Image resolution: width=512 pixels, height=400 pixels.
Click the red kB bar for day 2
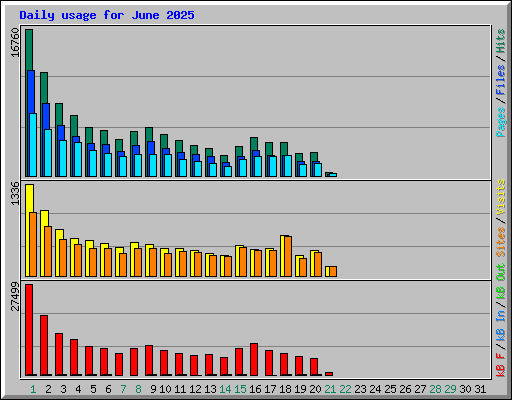(44, 345)
